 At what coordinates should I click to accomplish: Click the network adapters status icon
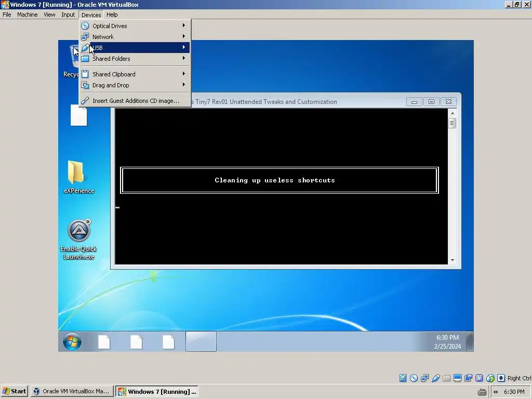(424, 378)
